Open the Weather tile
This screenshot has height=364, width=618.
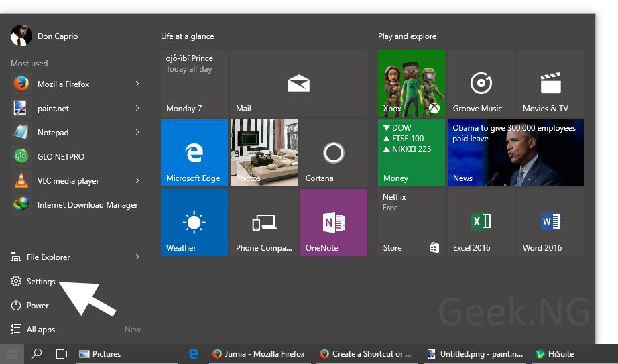[x=194, y=223]
